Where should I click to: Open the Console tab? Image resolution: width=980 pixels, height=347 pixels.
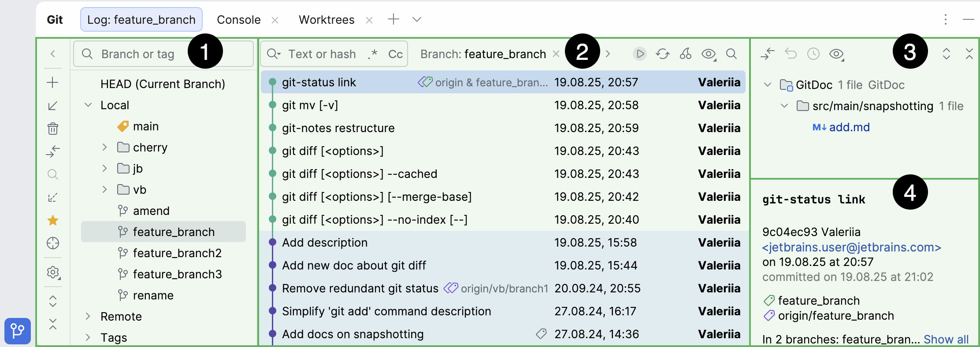tap(239, 19)
